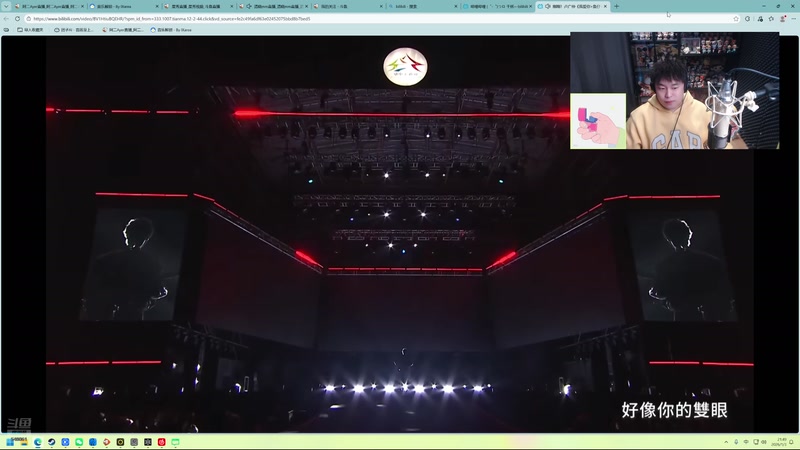Switch to the third browser tab
This screenshot has width=800, height=450.
(198, 6)
